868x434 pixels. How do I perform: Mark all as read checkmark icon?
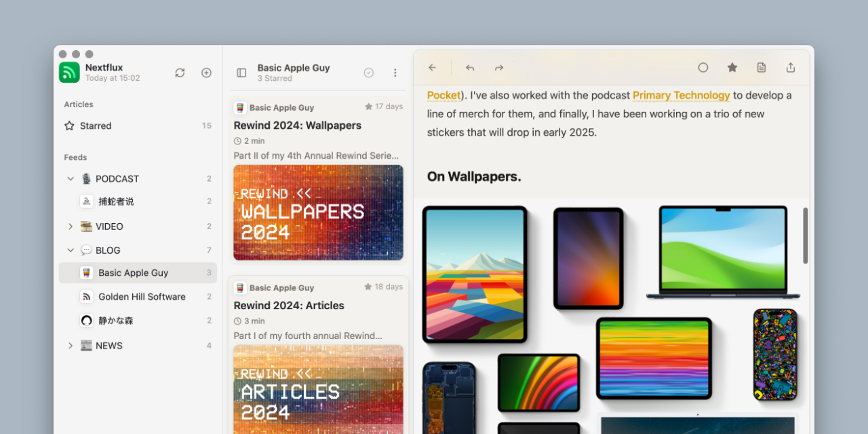[x=369, y=73]
